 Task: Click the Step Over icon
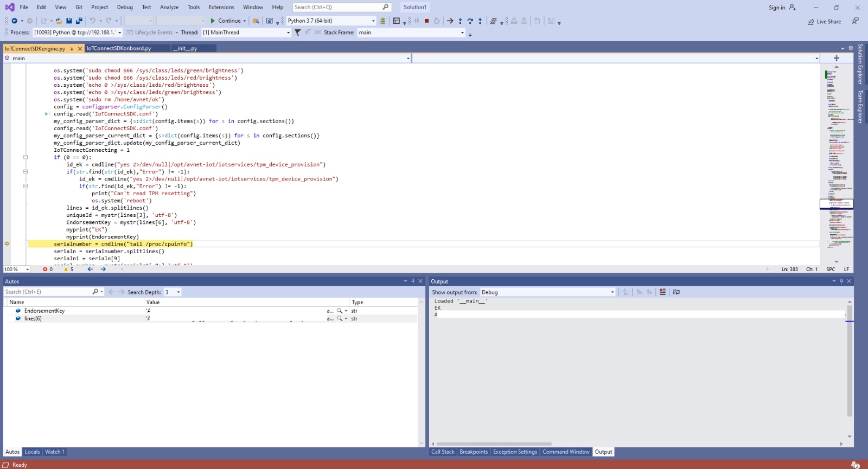470,21
